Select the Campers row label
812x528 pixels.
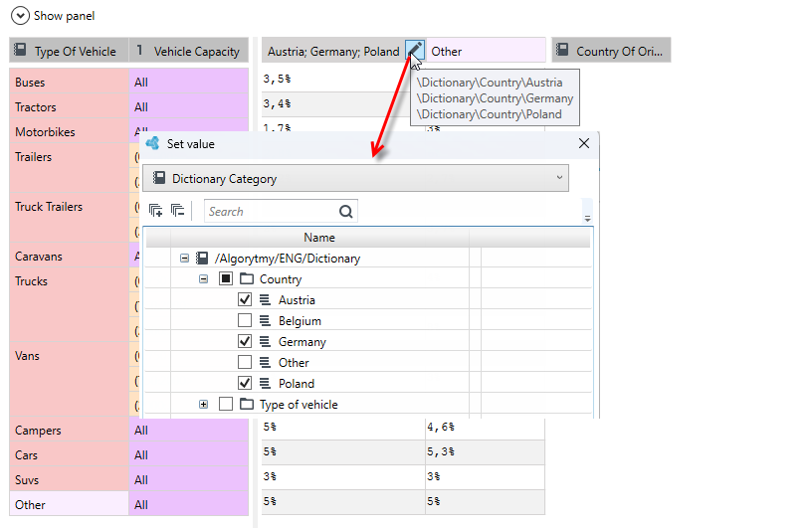(x=69, y=430)
